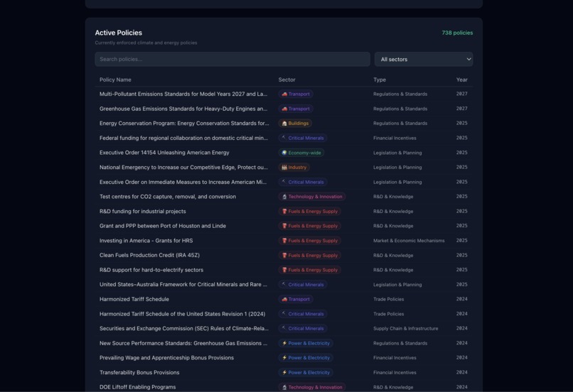Open Federal funding for regional collaboration policy

coord(183,138)
